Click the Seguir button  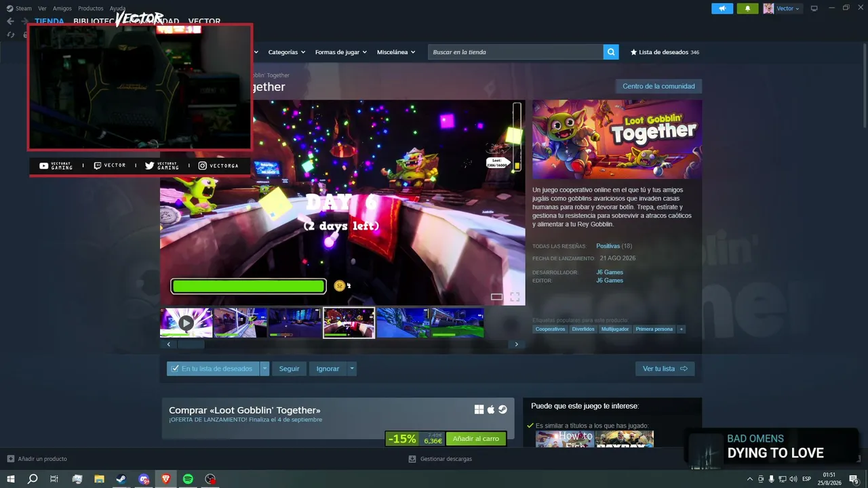pos(289,369)
